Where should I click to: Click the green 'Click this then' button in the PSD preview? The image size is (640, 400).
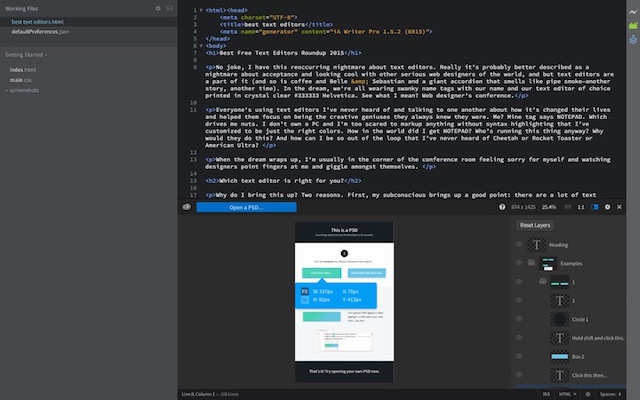tap(322, 273)
